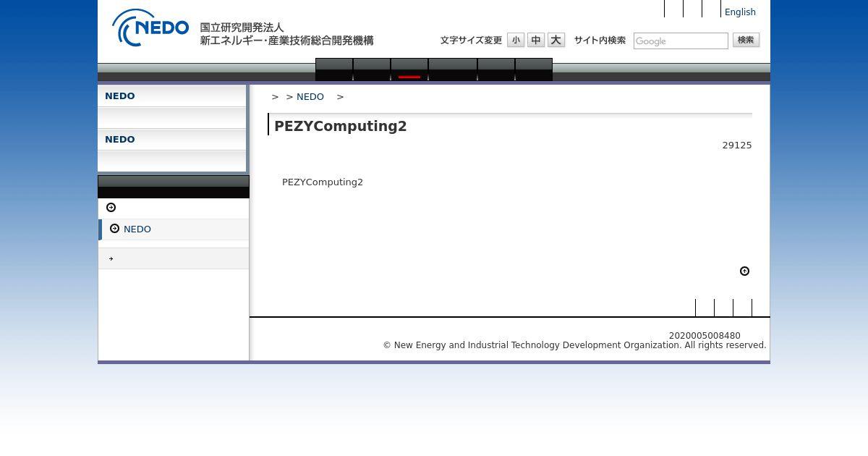Click the 文字サイズ変更 label
This screenshot has width=868, height=456.
point(471,41)
